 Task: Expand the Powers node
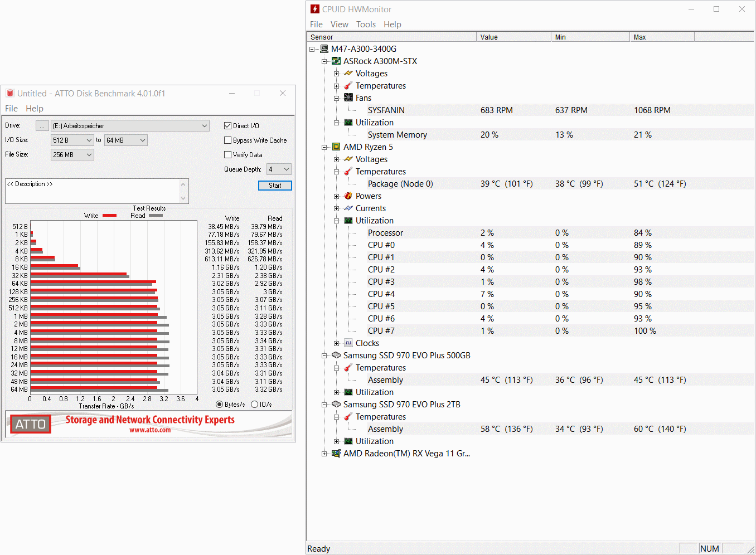point(337,196)
